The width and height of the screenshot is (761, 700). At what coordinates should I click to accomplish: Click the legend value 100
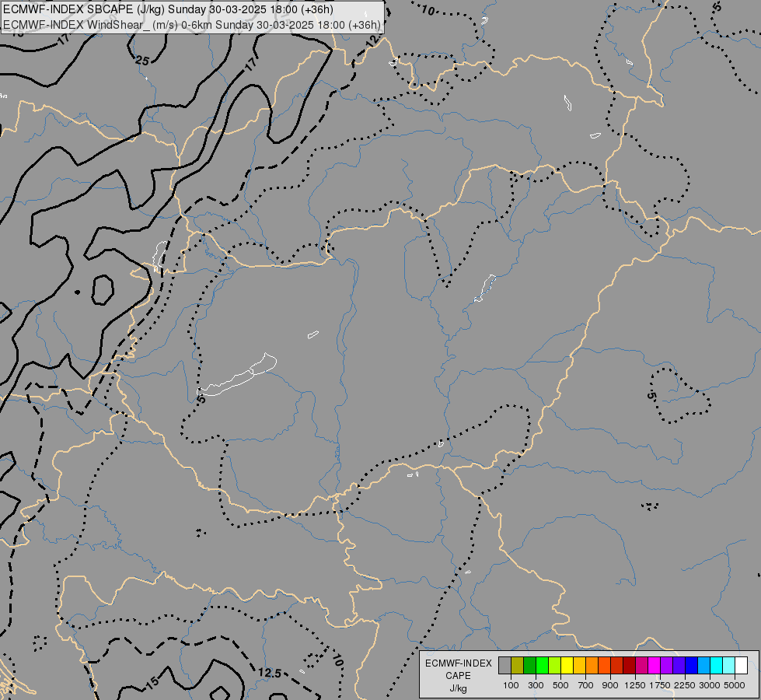coord(511,685)
